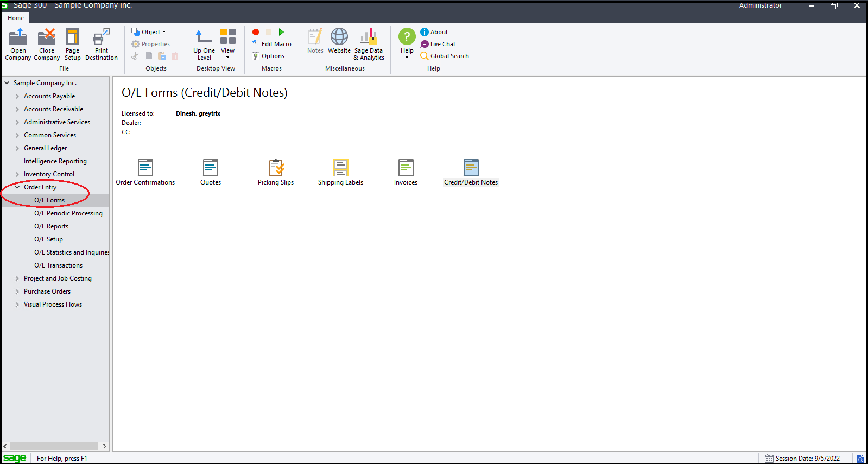This screenshot has width=868, height=464.
Task: Select O/E Forms in tree
Action: point(49,200)
